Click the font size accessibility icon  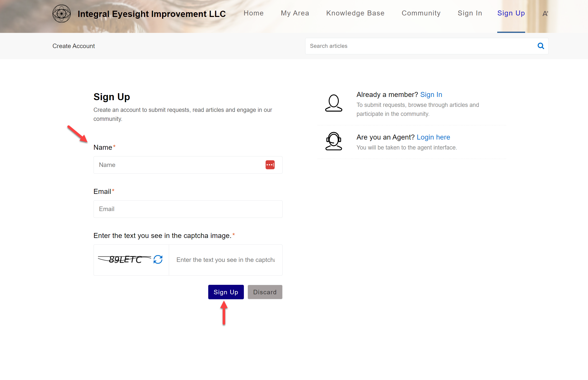pyautogui.click(x=545, y=13)
